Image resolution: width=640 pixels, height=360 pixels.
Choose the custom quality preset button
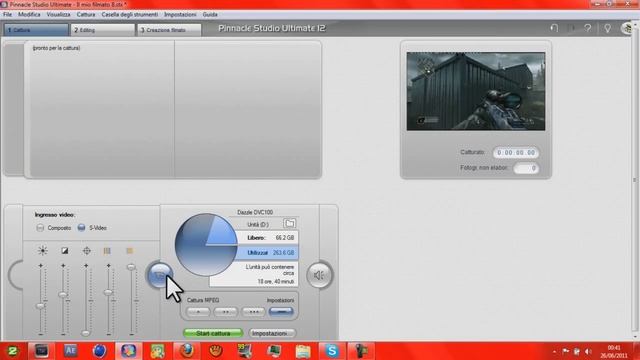tap(281, 312)
